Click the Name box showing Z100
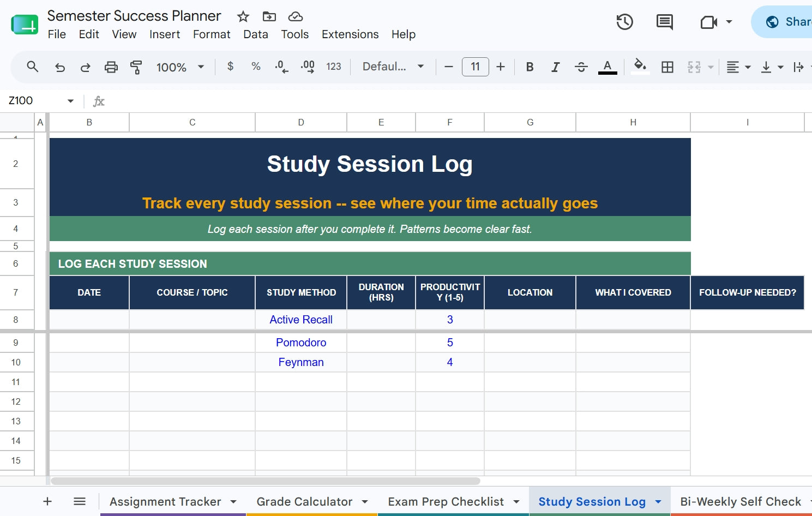 coord(34,101)
